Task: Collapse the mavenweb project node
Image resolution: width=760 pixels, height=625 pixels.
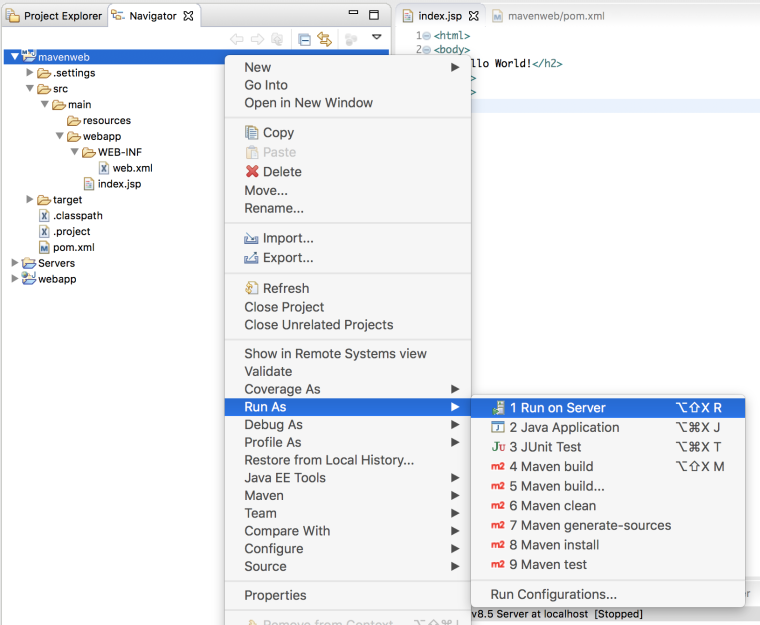Action: pos(15,57)
